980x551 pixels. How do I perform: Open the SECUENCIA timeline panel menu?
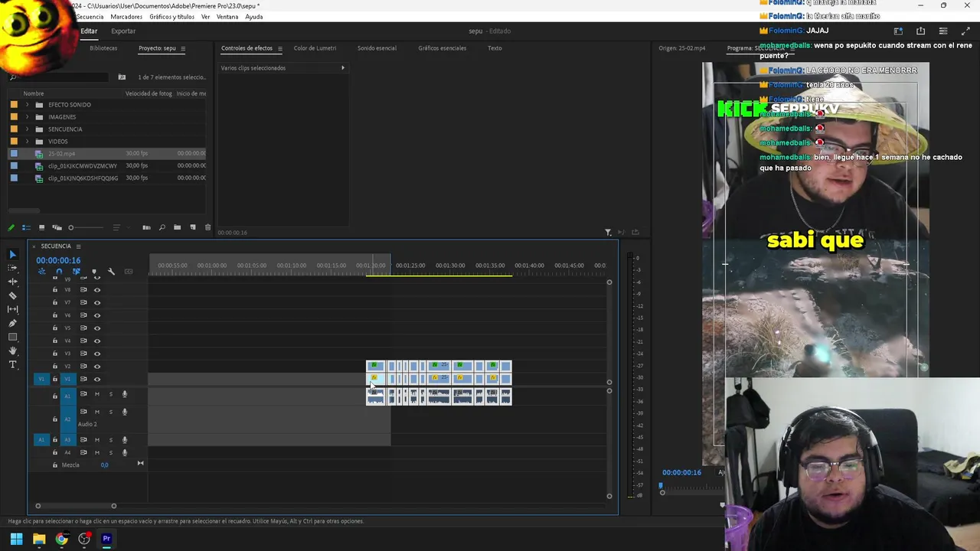pos(78,246)
